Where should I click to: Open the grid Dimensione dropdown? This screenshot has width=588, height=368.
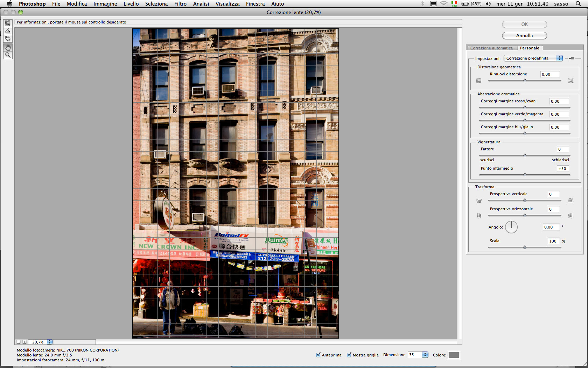[x=425, y=355]
